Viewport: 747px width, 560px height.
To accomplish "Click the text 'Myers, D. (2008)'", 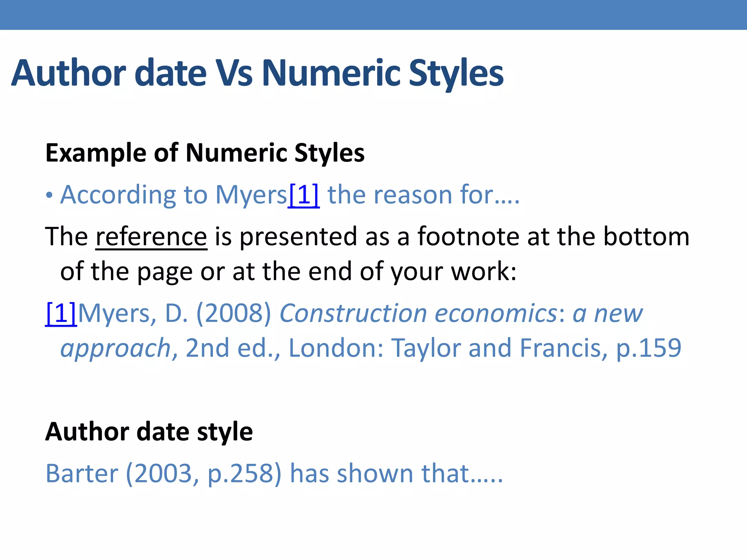I will coord(175,314).
